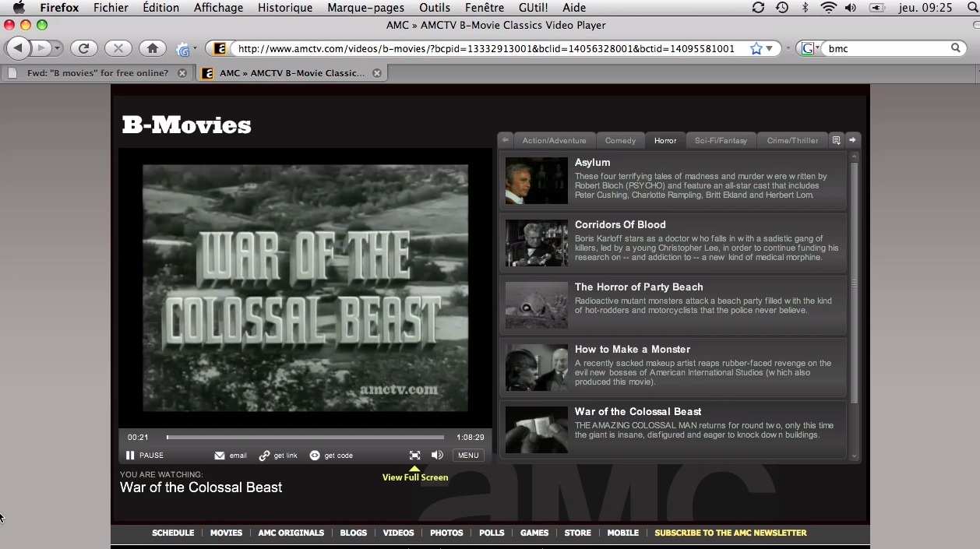
Task: Select How to Make a Monster title
Action: [x=633, y=349]
